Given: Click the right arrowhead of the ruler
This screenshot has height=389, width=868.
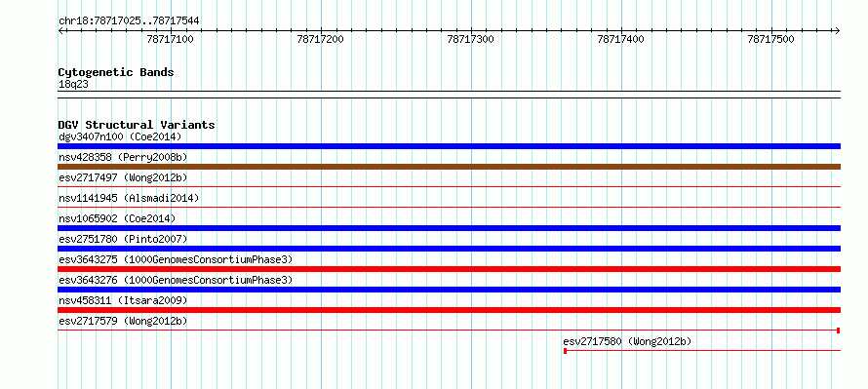Looking at the screenshot, I should tap(838, 30).
